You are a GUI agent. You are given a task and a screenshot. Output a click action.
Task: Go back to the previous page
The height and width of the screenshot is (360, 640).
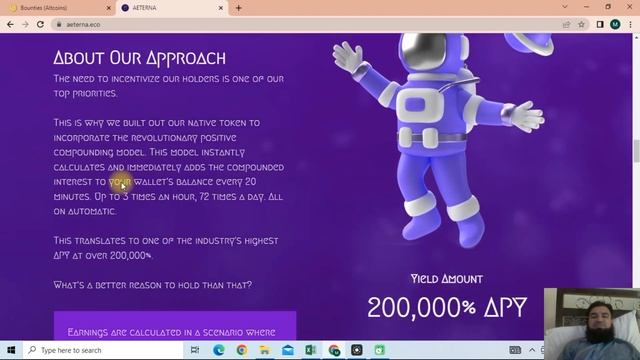click(x=10, y=24)
